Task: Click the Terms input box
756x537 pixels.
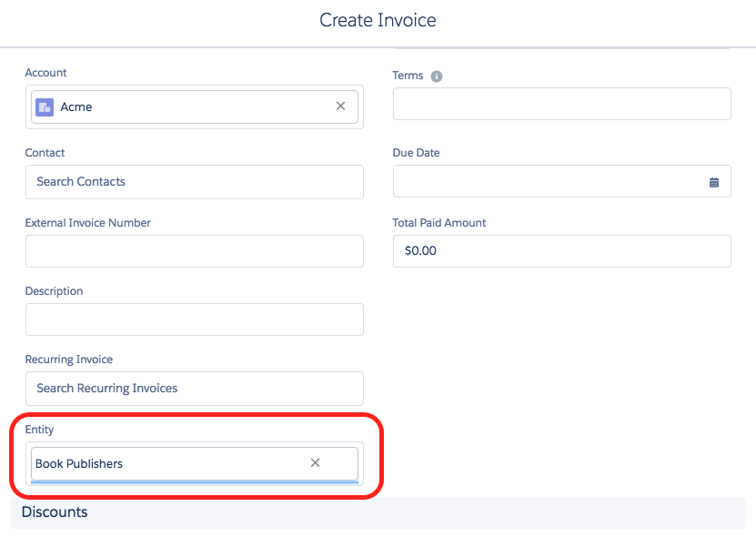Action: [x=561, y=104]
